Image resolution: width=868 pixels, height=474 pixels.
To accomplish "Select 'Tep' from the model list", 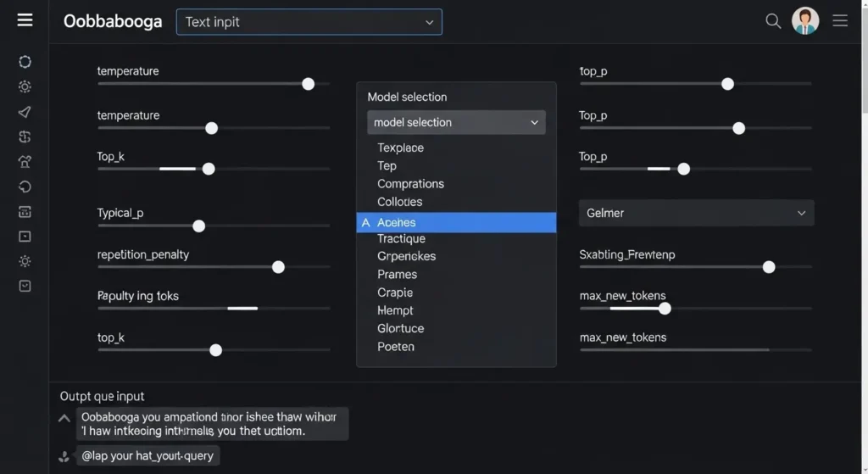I will pos(387,166).
